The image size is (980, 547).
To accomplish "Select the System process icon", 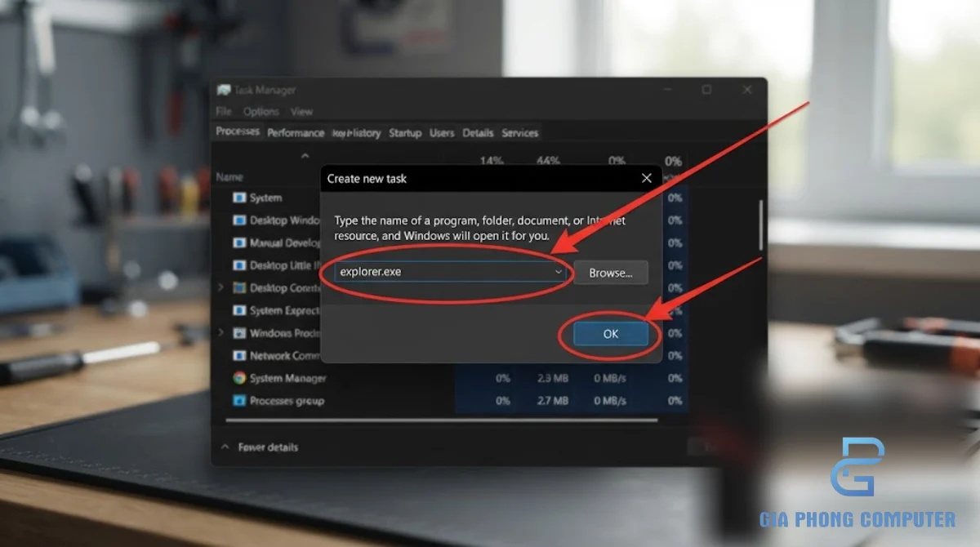I will pyautogui.click(x=239, y=198).
